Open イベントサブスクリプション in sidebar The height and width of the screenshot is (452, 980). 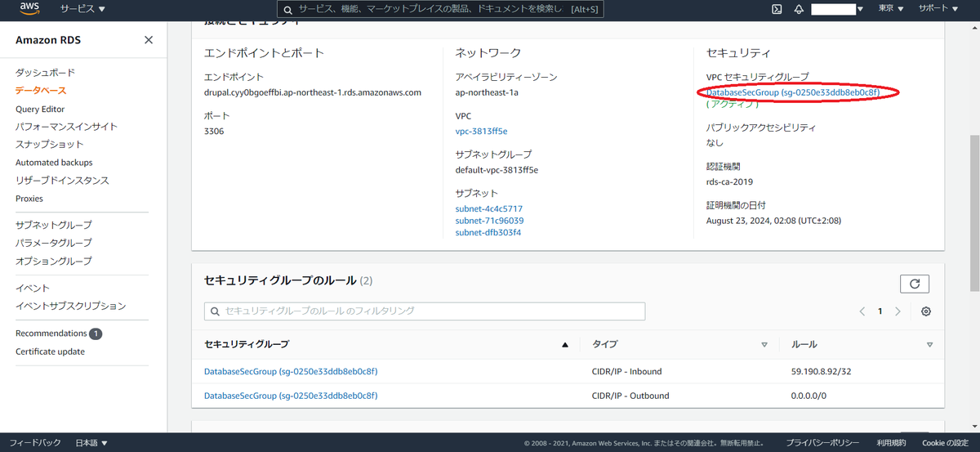(71, 306)
